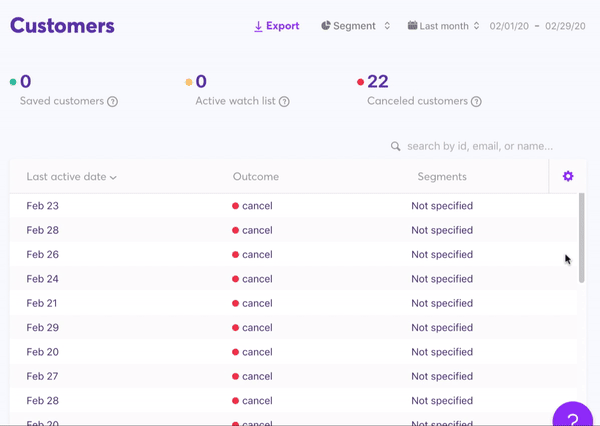Click the purple help question mark button

pyautogui.click(x=573, y=417)
